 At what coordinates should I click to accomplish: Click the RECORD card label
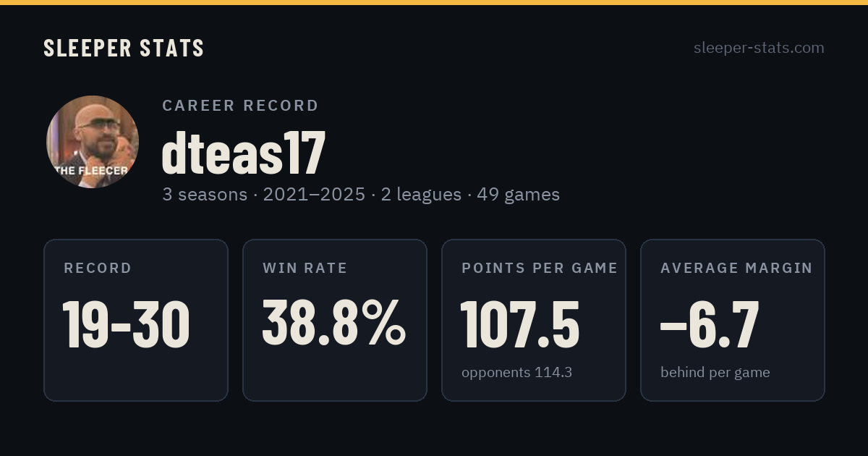[98, 269]
